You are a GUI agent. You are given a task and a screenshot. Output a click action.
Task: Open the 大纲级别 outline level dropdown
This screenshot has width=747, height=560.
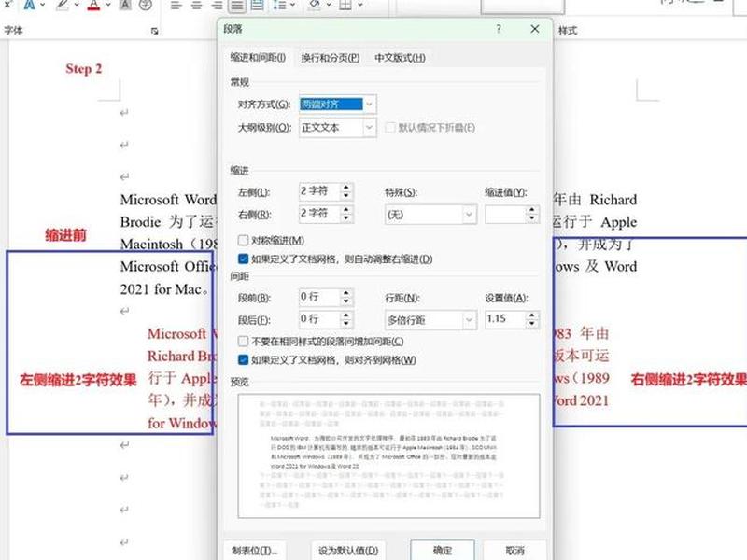click(x=338, y=128)
